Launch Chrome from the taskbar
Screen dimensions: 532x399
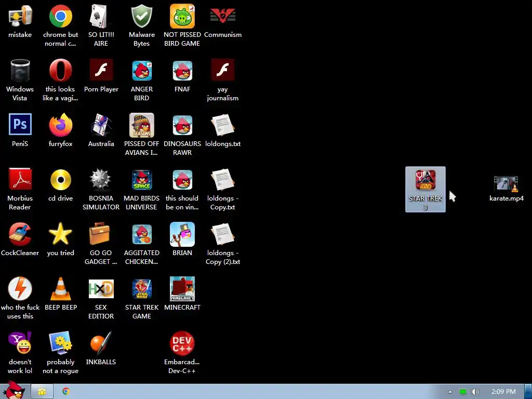tap(66, 392)
